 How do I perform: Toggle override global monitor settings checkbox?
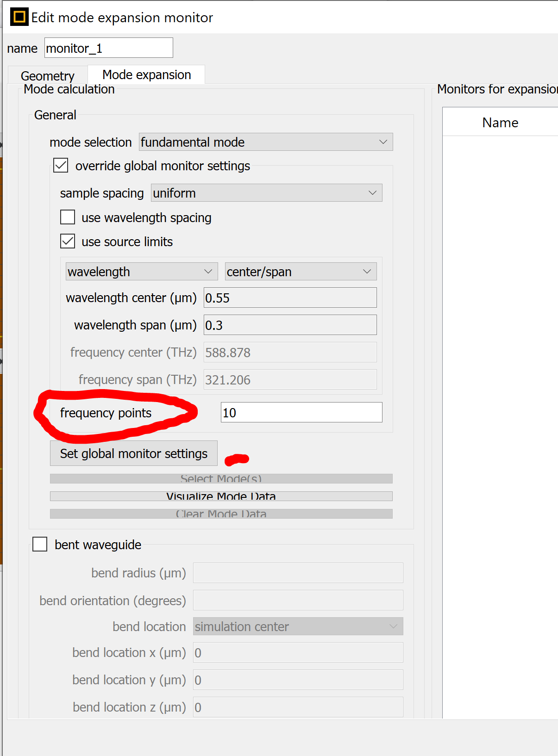pyautogui.click(x=61, y=165)
